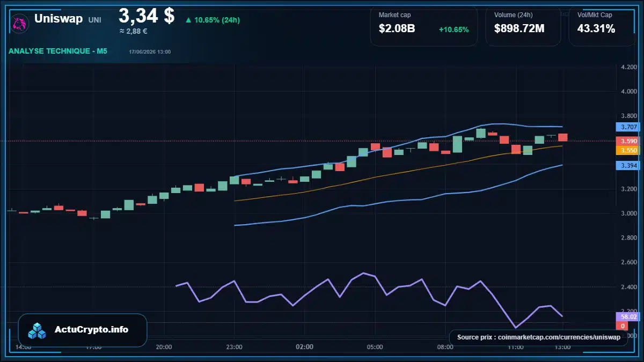Click the 4.200 price axis label

point(628,68)
